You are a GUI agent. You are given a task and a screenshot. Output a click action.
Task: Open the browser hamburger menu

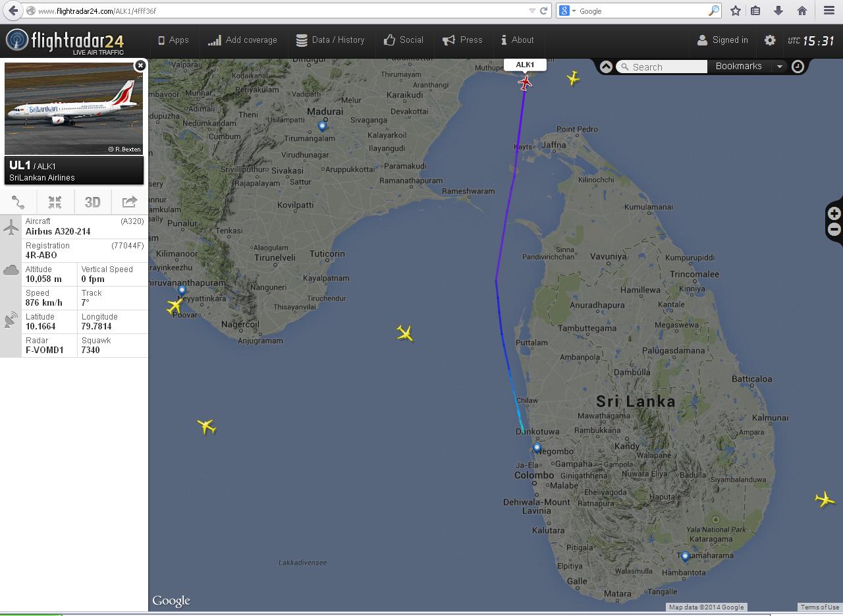(x=829, y=11)
